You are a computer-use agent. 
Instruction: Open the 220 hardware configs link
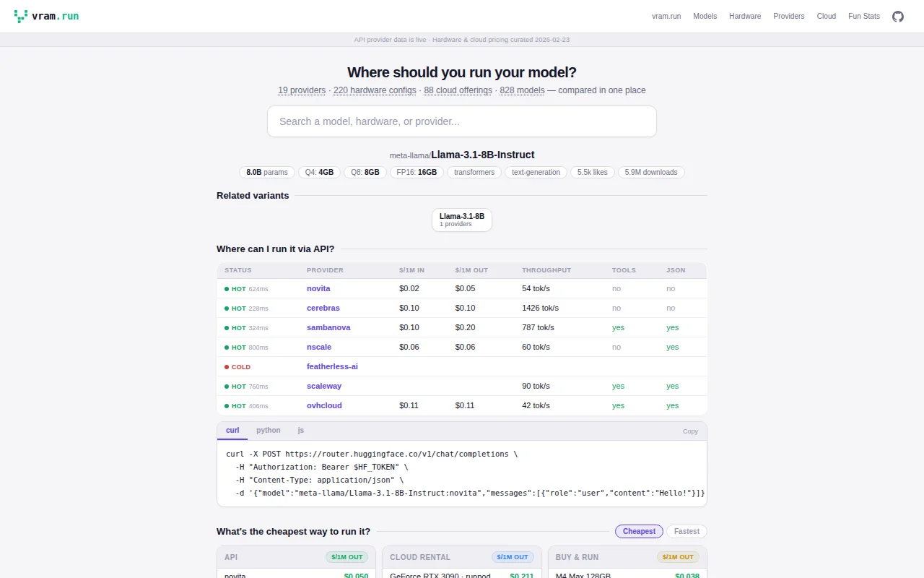tap(375, 90)
